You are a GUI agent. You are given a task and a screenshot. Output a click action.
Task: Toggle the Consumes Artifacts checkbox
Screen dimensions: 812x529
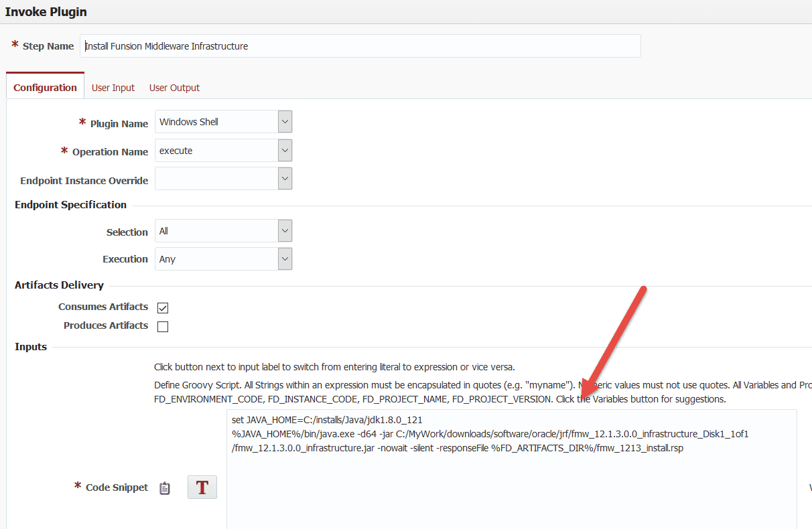pos(163,308)
